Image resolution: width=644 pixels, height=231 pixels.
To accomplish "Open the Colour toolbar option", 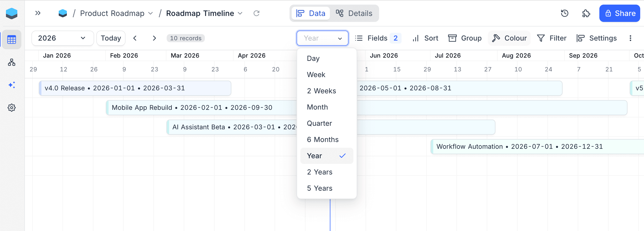I will coord(509,38).
